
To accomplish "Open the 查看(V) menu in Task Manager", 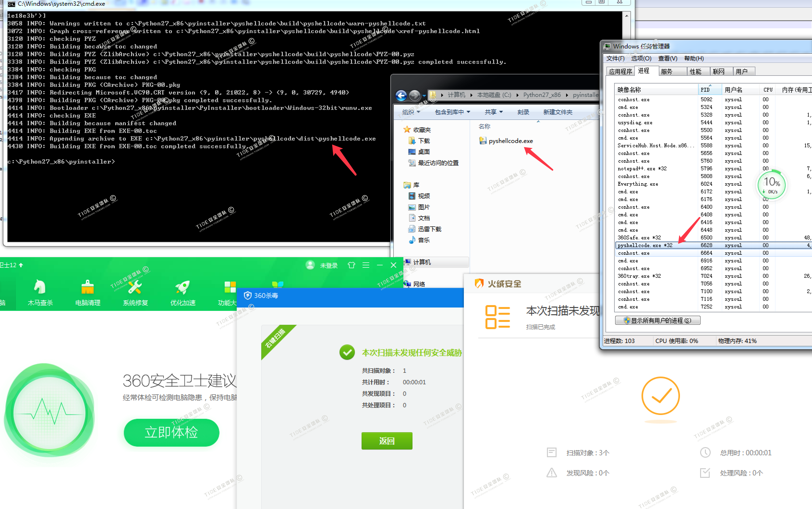I will point(668,58).
